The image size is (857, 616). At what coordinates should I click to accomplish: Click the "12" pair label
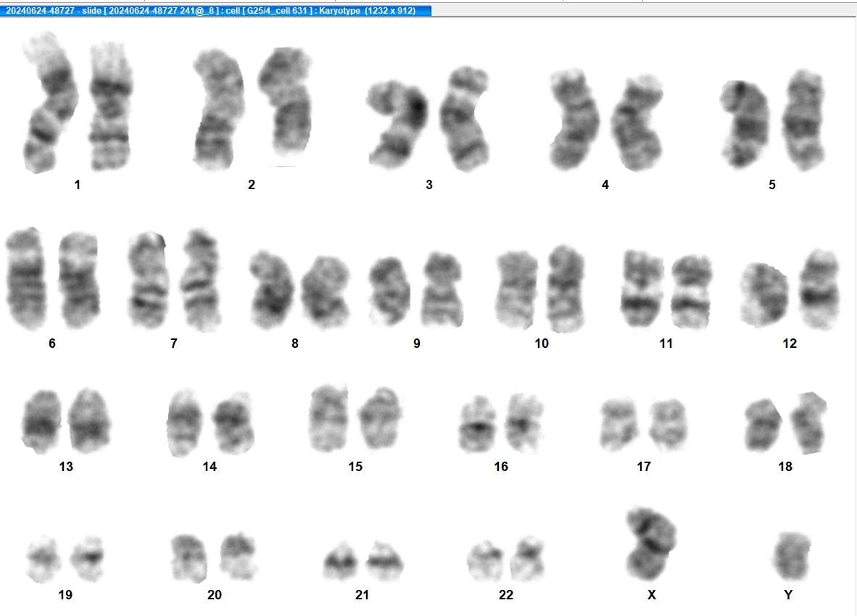[x=790, y=344]
